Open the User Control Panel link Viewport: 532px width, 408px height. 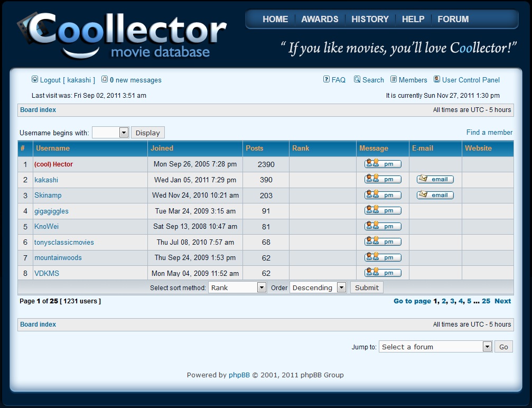[471, 80]
